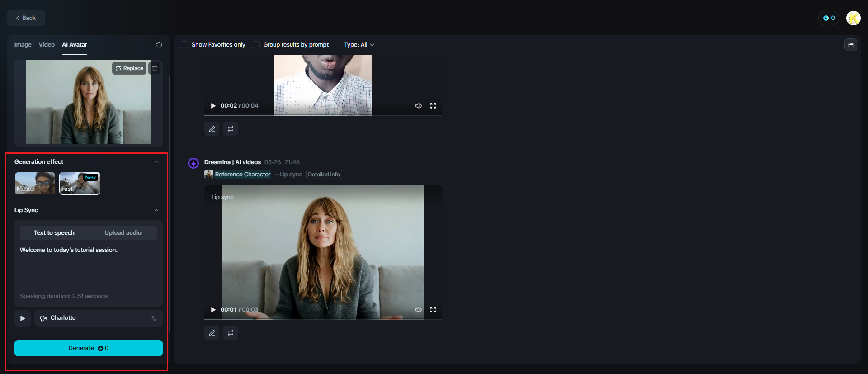Play the Lip sync video
This screenshot has width=868, height=374.
coord(213,310)
